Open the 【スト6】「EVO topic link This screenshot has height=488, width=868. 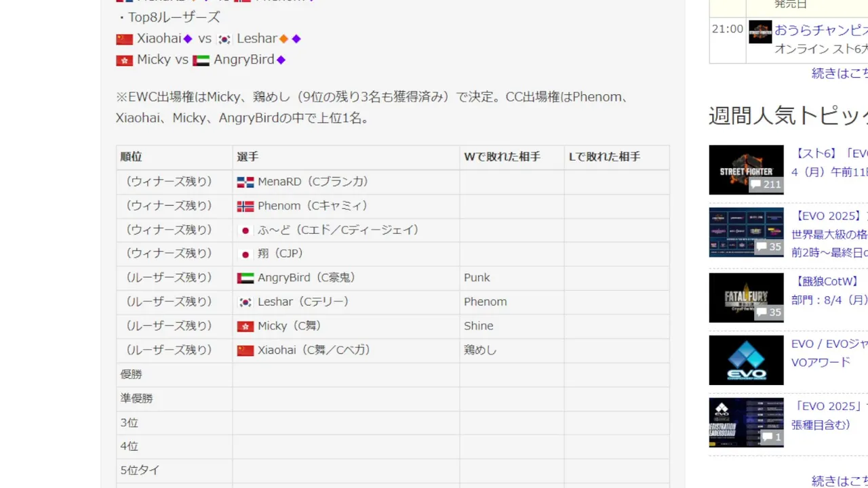coord(829,163)
